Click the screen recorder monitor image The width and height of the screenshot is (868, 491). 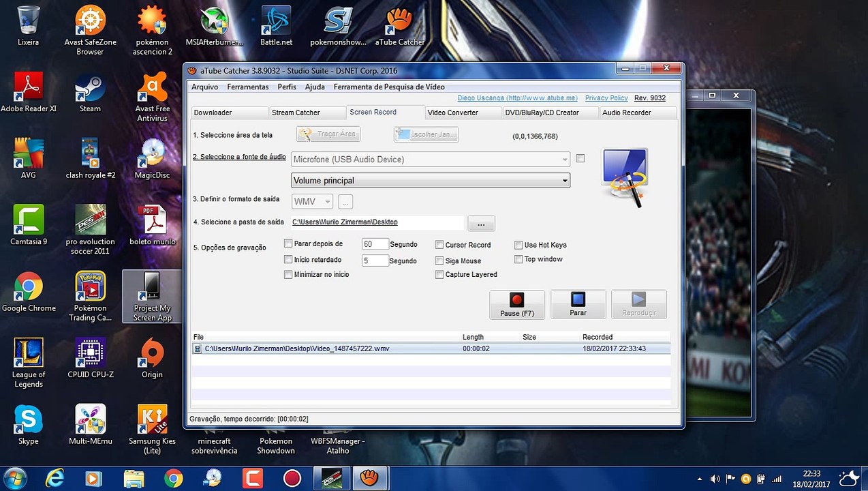[625, 177]
